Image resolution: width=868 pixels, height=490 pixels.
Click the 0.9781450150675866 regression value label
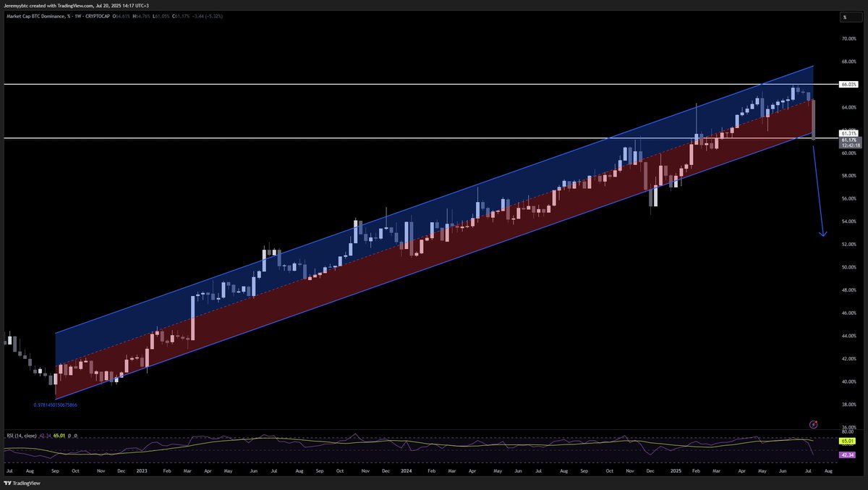coord(55,405)
